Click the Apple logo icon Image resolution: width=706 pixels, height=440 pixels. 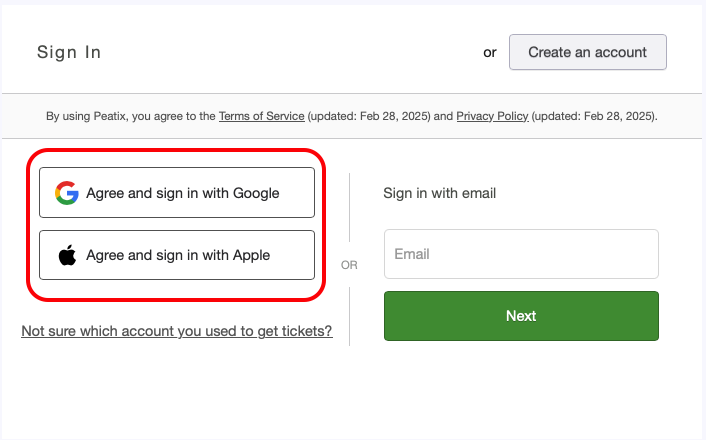click(x=67, y=255)
